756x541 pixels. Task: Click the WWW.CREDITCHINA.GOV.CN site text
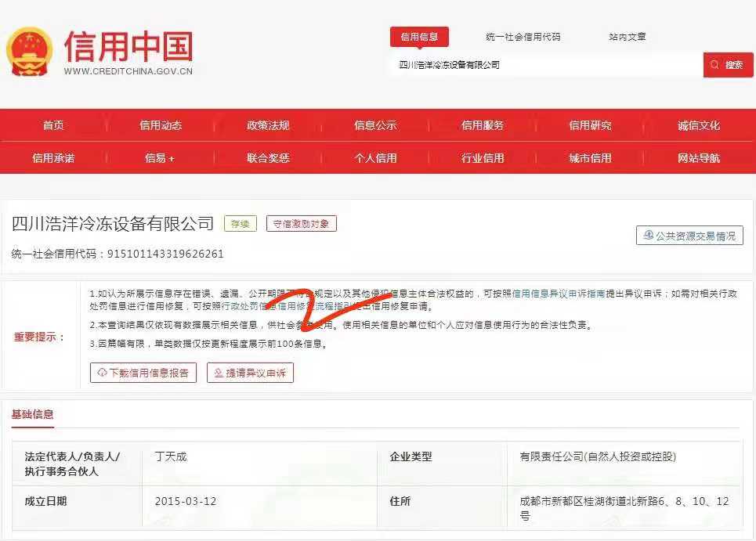pos(128,71)
